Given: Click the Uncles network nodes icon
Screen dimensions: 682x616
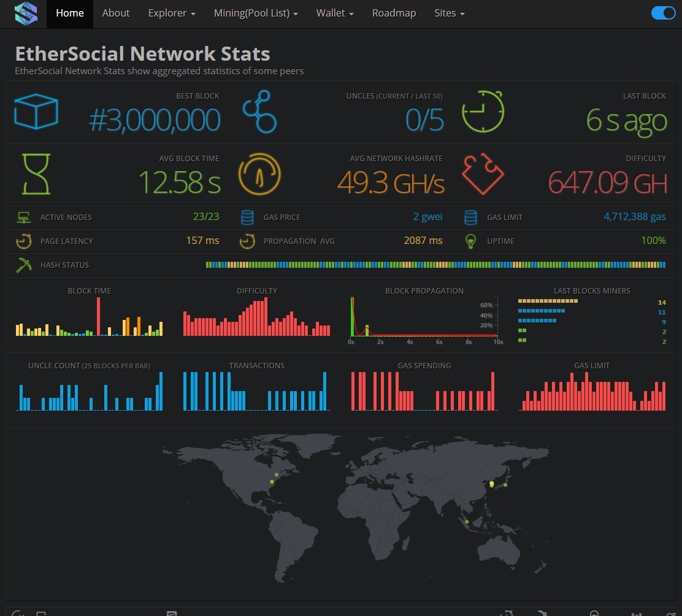Looking at the screenshot, I should click(259, 112).
